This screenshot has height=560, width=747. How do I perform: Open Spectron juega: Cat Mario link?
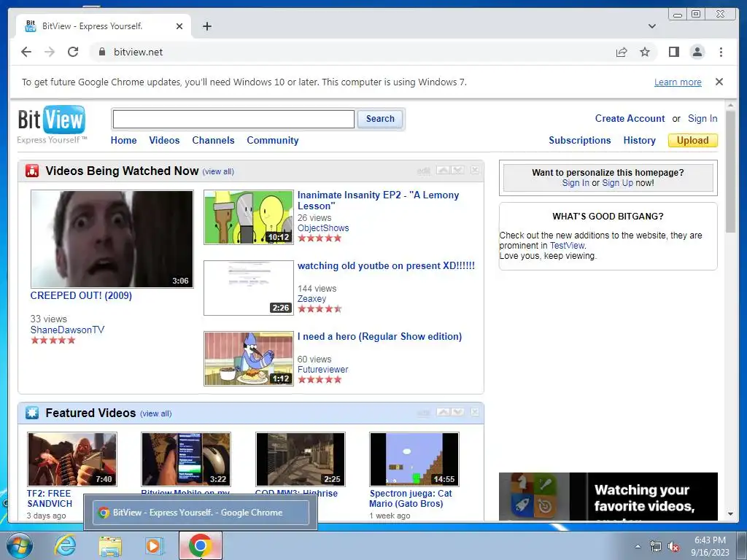click(x=410, y=499)
